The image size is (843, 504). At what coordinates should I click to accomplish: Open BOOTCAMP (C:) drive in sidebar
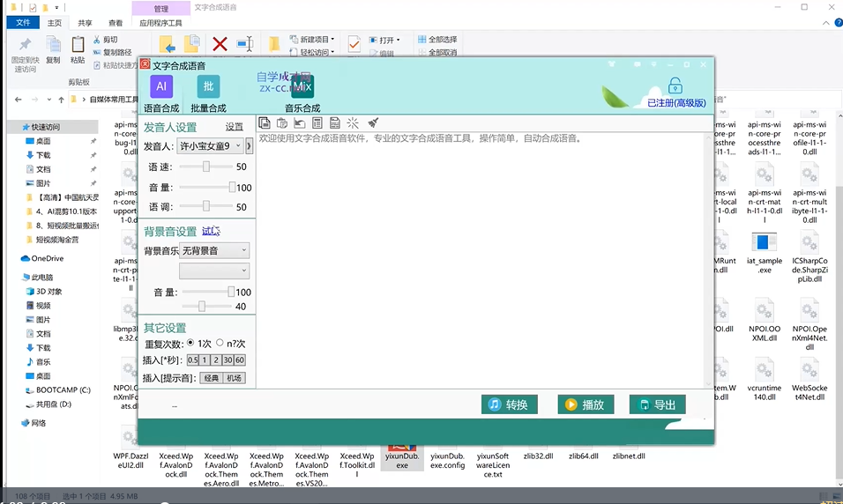point(58,390)
